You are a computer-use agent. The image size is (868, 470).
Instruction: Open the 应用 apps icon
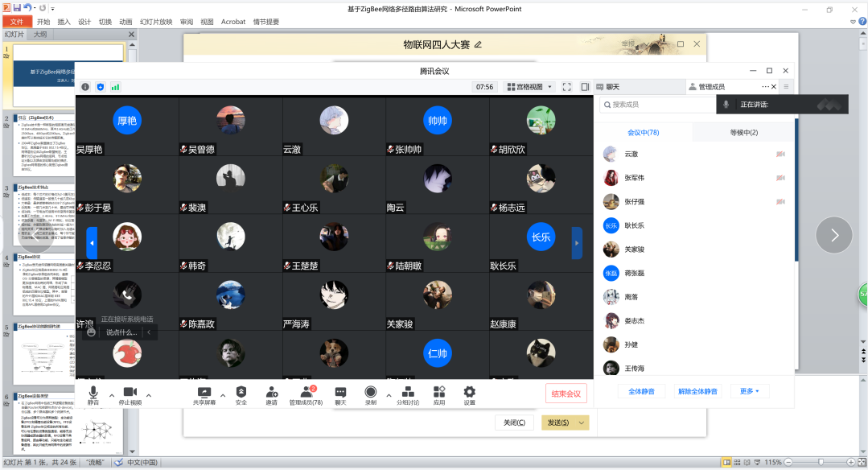pyautogui.click(x=438, y=392)
